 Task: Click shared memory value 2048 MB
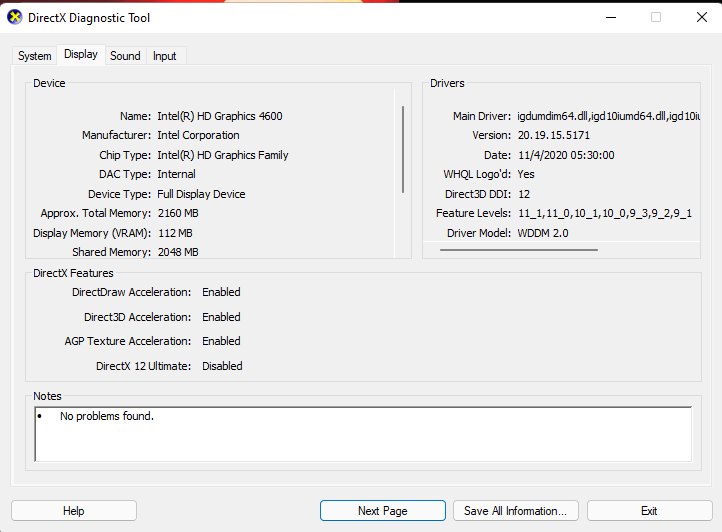(x=178, y=252)
